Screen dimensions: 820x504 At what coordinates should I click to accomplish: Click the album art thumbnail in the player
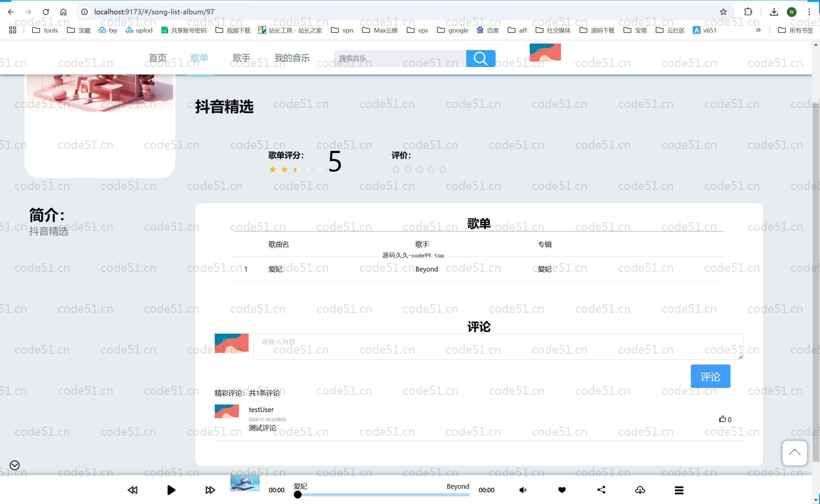245,483
